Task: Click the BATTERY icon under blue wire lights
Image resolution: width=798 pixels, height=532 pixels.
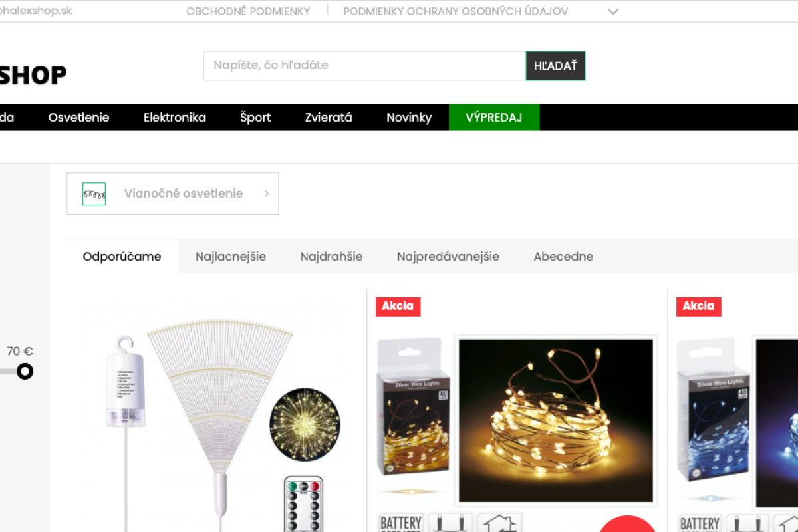Action: click(700, 523)
